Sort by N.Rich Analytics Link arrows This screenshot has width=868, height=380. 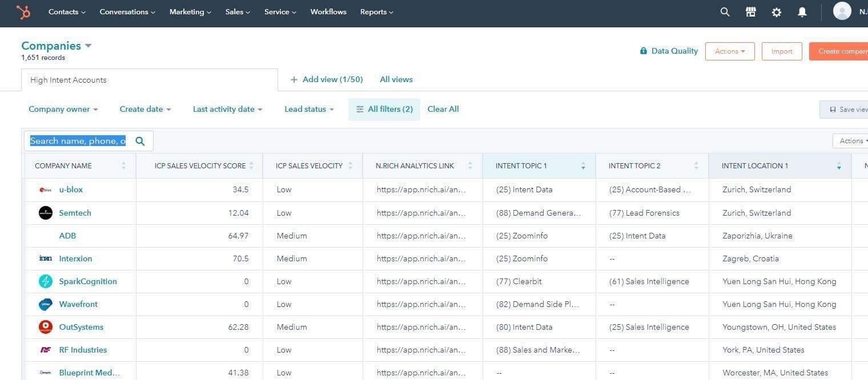tap(470, 166)
